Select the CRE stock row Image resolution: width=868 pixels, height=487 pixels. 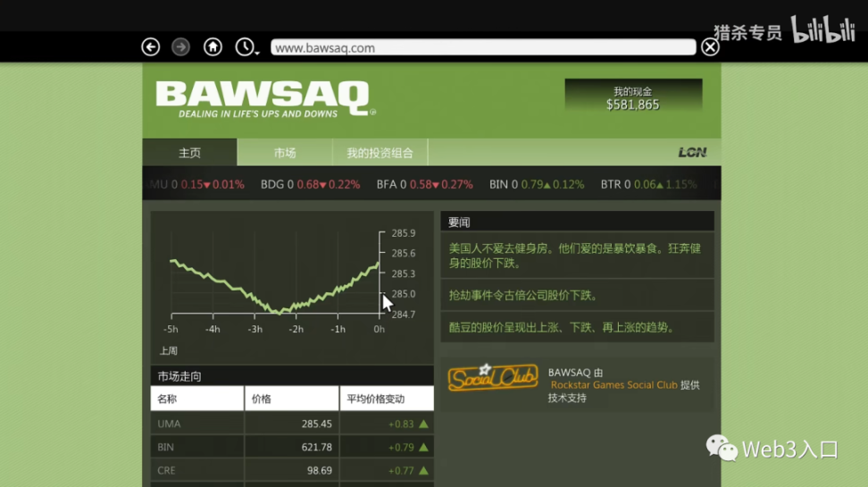(292, 470)
